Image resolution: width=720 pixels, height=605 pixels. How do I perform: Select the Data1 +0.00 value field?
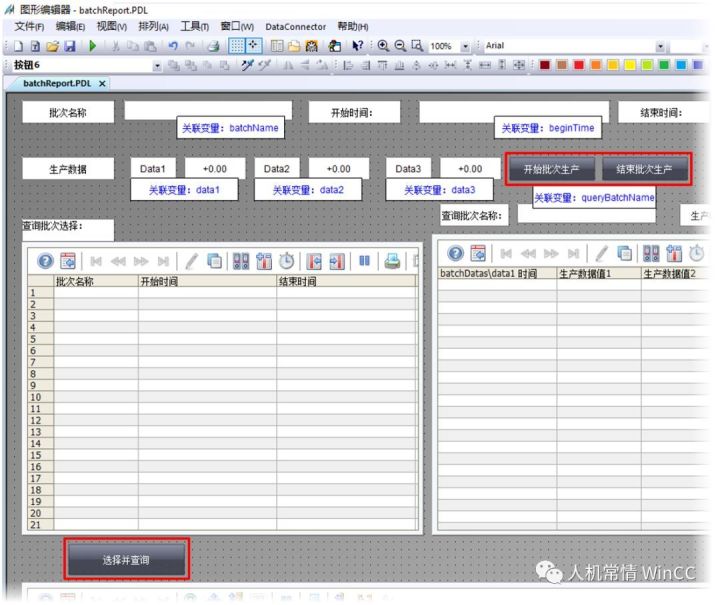[x=215, y=168]
